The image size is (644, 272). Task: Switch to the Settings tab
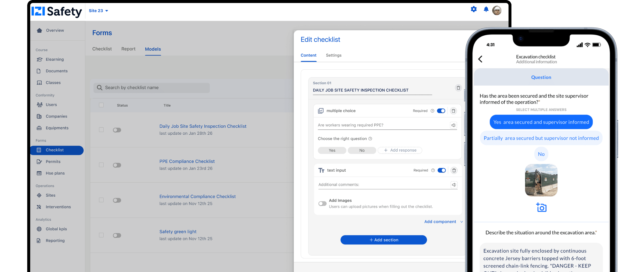pos(333,55)
